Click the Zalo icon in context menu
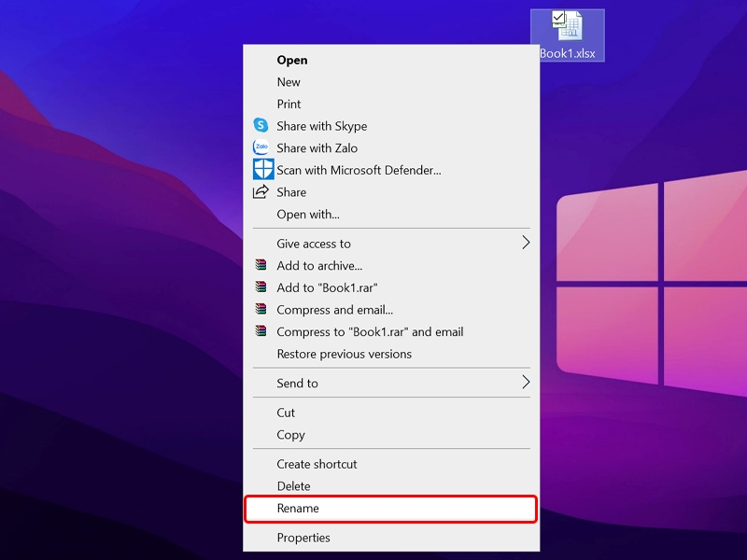 (x=261, y=147)
